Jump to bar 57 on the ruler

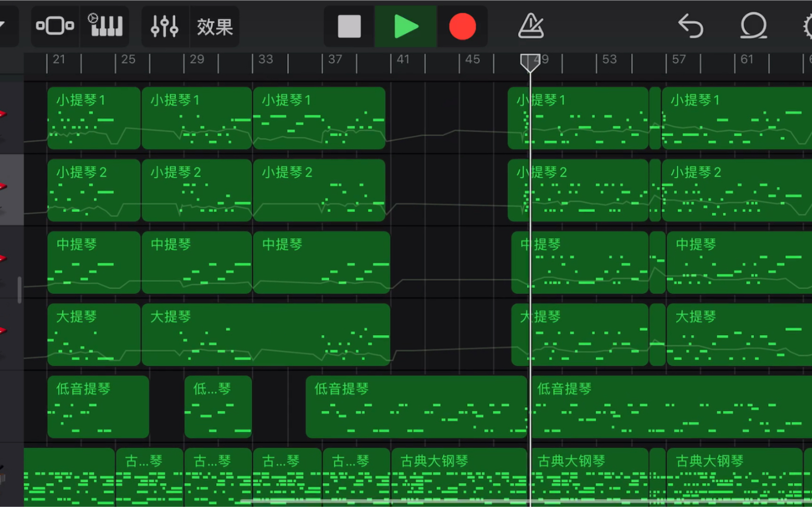pos(678,60)
